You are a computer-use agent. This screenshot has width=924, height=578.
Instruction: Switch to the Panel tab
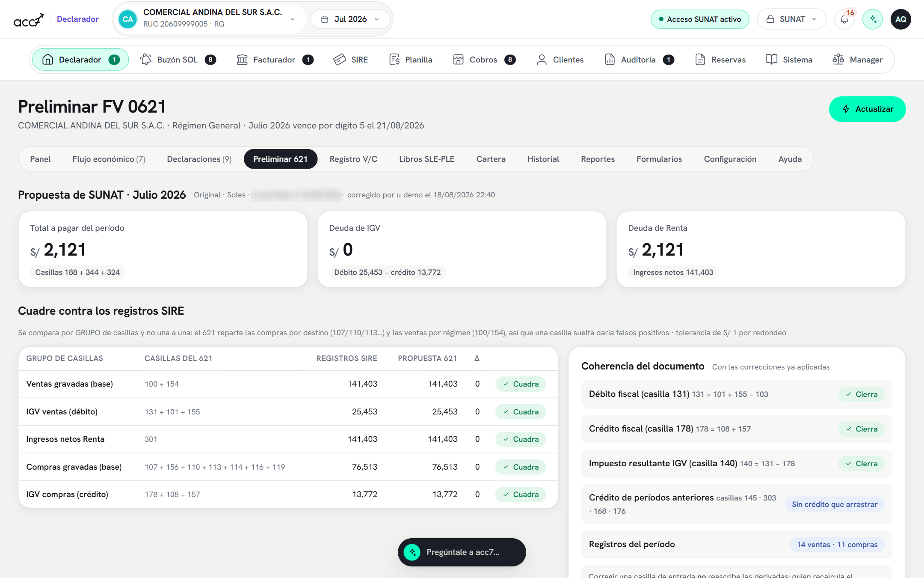[40, 159]
